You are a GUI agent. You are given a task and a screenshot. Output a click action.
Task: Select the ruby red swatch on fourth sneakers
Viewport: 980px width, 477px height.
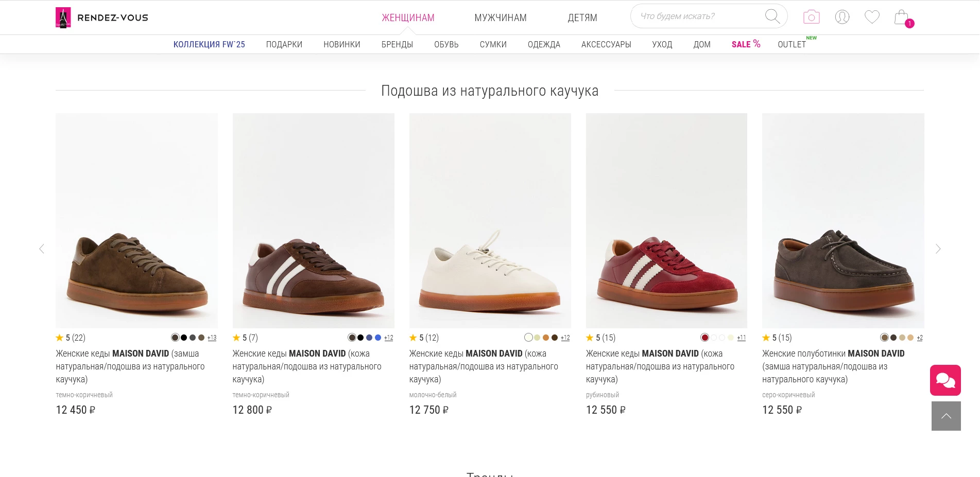[x=704, y=338]
